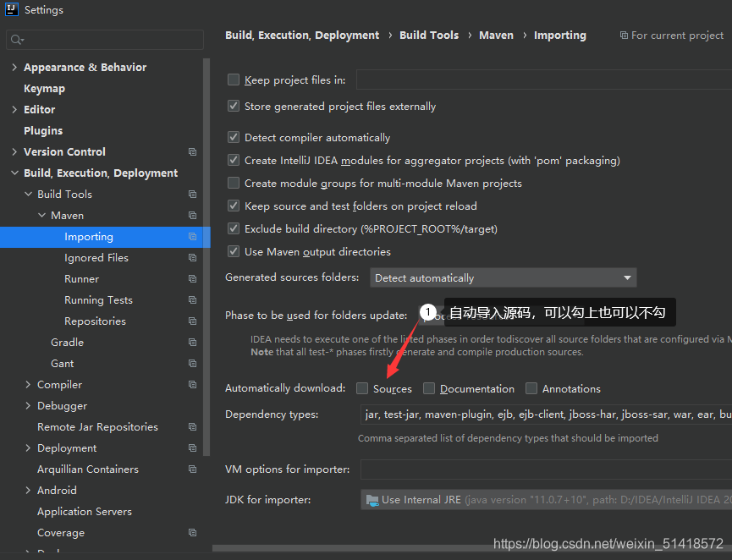Expand Appearance & Behavior section
This screenshot has width=732, height=560.
coord(14,67)
